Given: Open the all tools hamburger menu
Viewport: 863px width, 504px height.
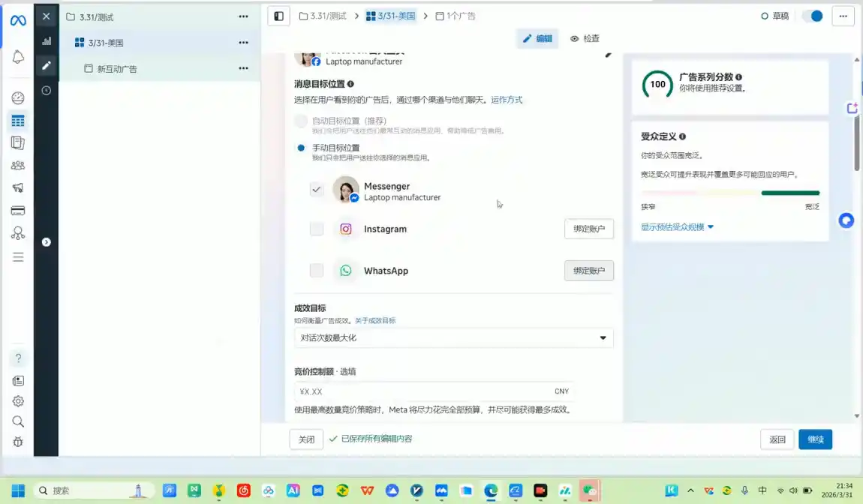Looking at the screenshot, I should coord(18,257).
